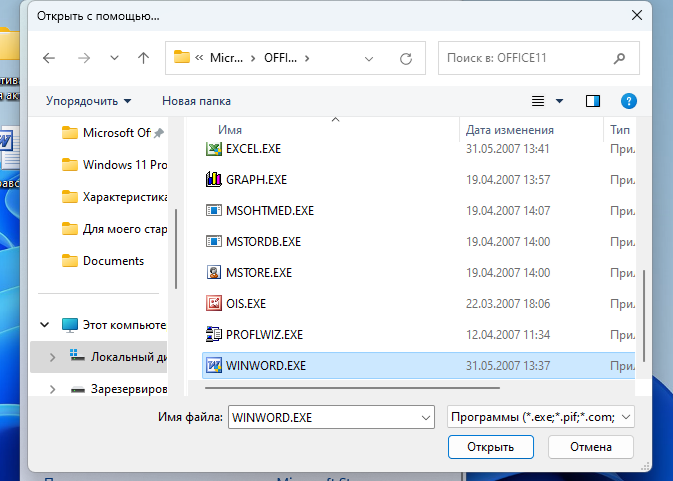Click the PROFLWIZ.EXE file name
The image size is (673, 481).
coord(264,335)
